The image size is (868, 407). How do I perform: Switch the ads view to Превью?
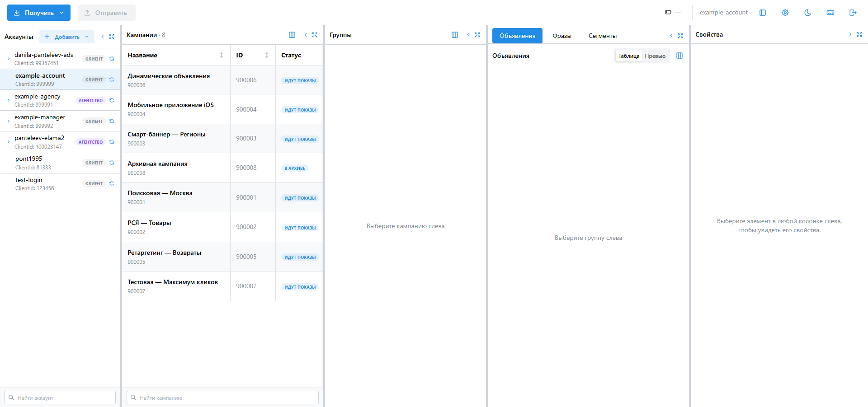(x=655, y=56)
